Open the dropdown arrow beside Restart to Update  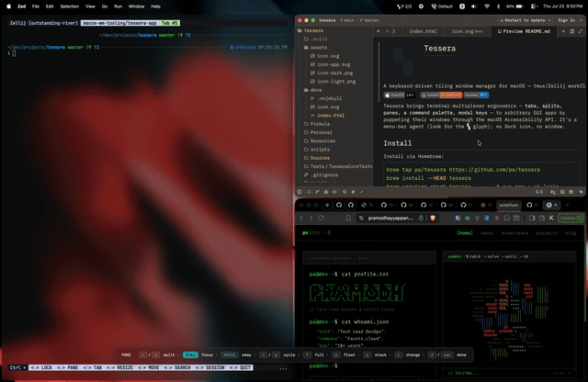(x=549, y=20)
